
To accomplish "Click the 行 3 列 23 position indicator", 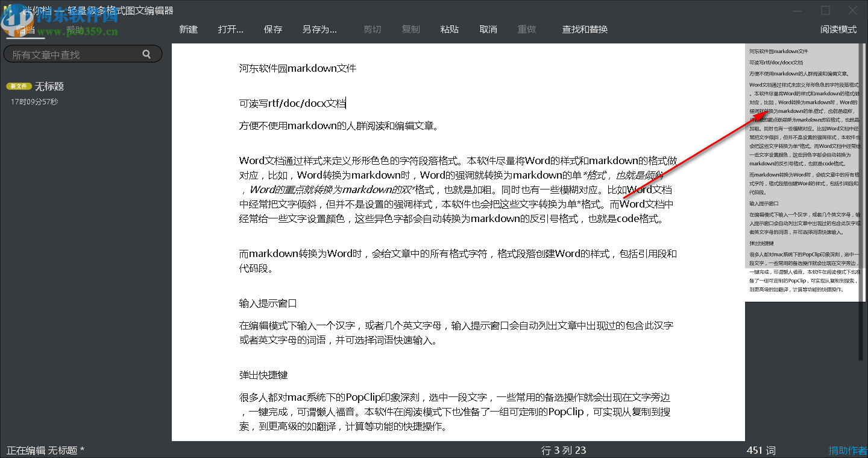I will click(563, 450).
